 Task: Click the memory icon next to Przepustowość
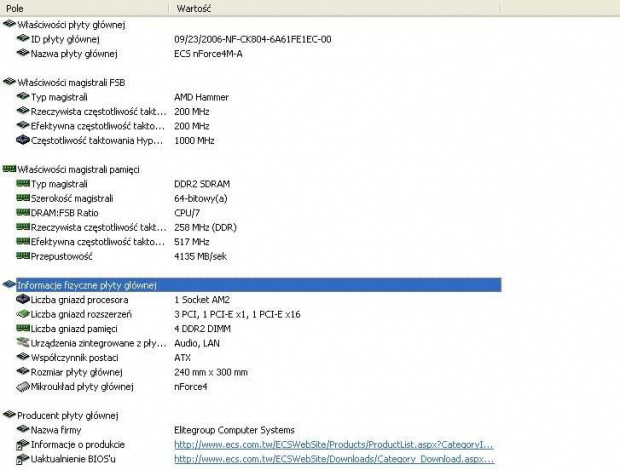tap(23, 256)
